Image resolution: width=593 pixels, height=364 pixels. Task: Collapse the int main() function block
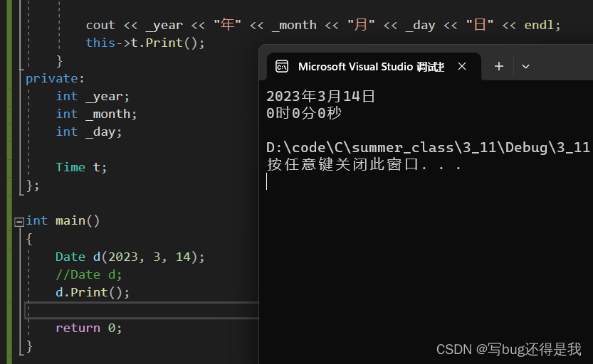pos(19,222)
